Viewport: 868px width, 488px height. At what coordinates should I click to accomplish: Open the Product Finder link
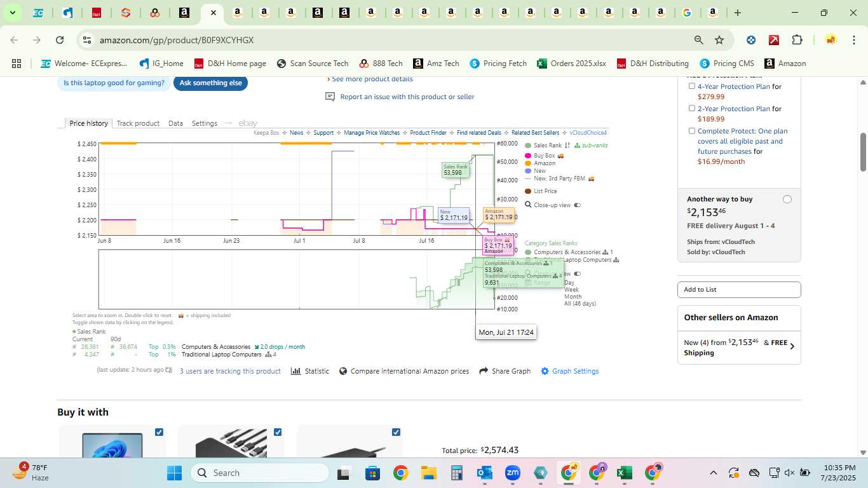(428, 133)
